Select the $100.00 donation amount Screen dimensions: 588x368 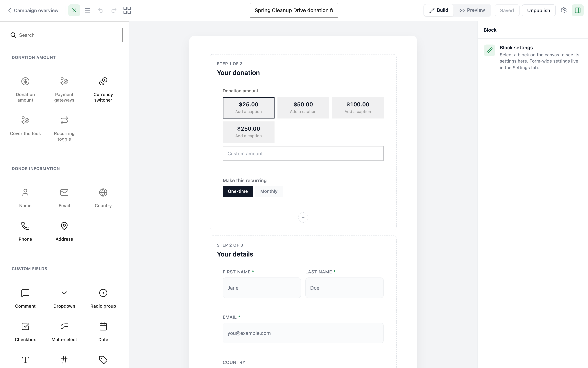(358, 108)
